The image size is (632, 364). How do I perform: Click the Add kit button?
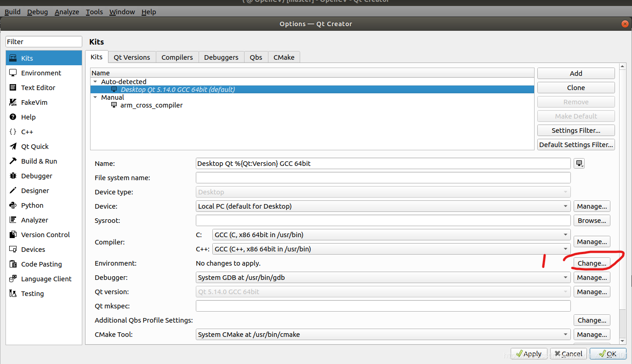tap(576, 73)
